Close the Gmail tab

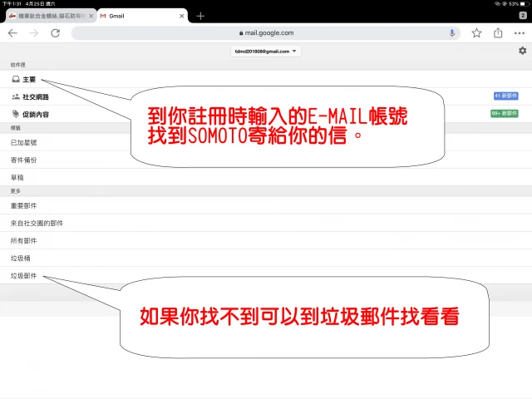182,16
